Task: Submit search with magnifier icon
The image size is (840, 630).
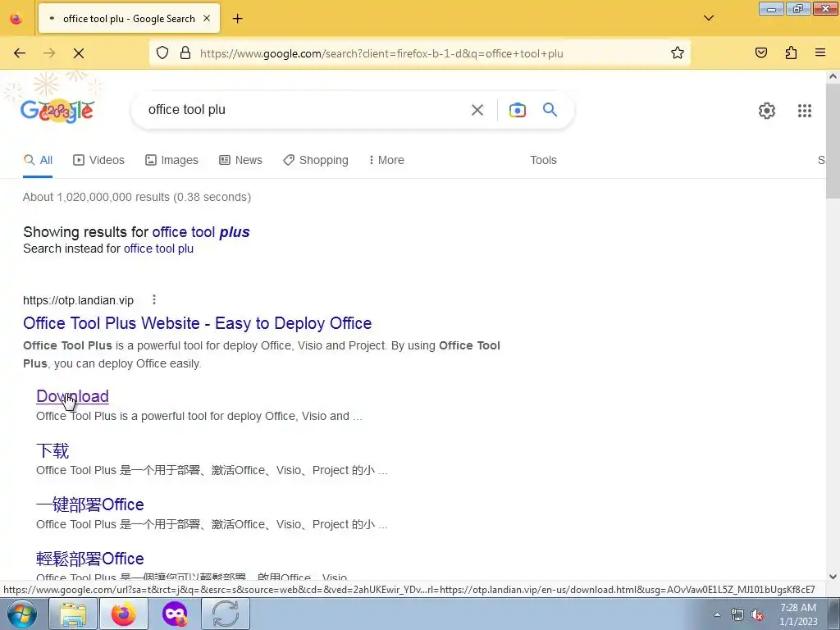Action: 550,110
